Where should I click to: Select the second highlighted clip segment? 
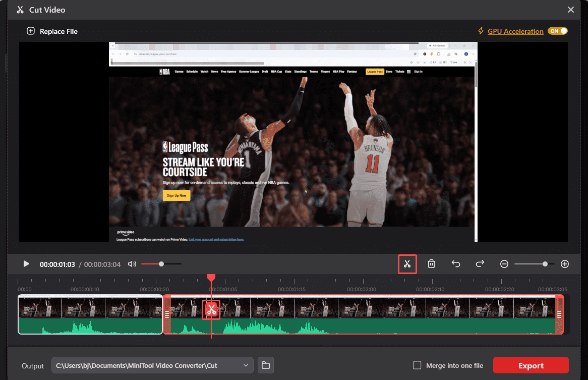point(363,314)
